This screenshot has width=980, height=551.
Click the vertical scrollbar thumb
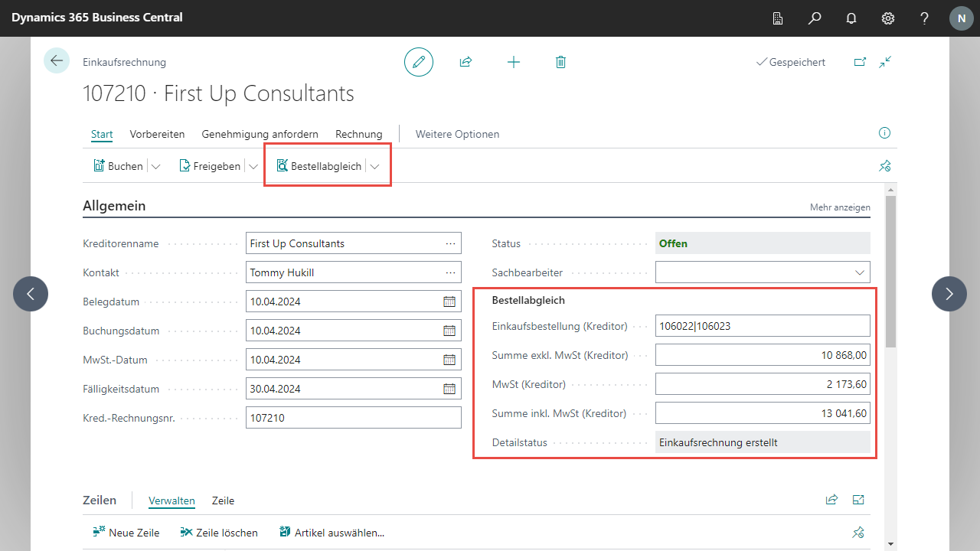pos(890,272)
